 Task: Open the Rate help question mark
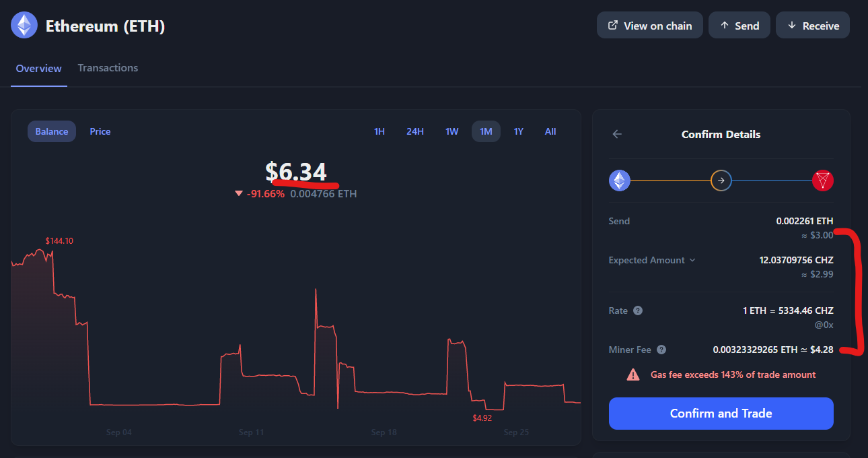(638, 310)
